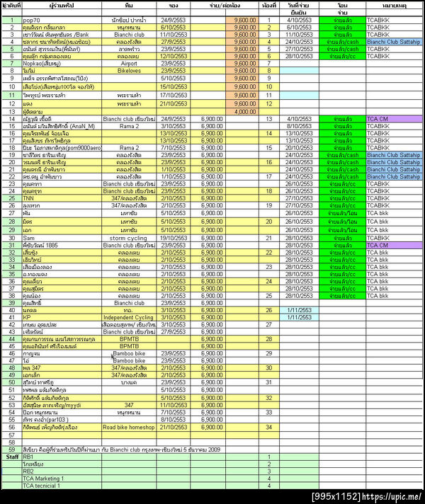Select the BPMTB cell in row 44
This screenshot has width=425, height=504.
(x=129, y=339)
